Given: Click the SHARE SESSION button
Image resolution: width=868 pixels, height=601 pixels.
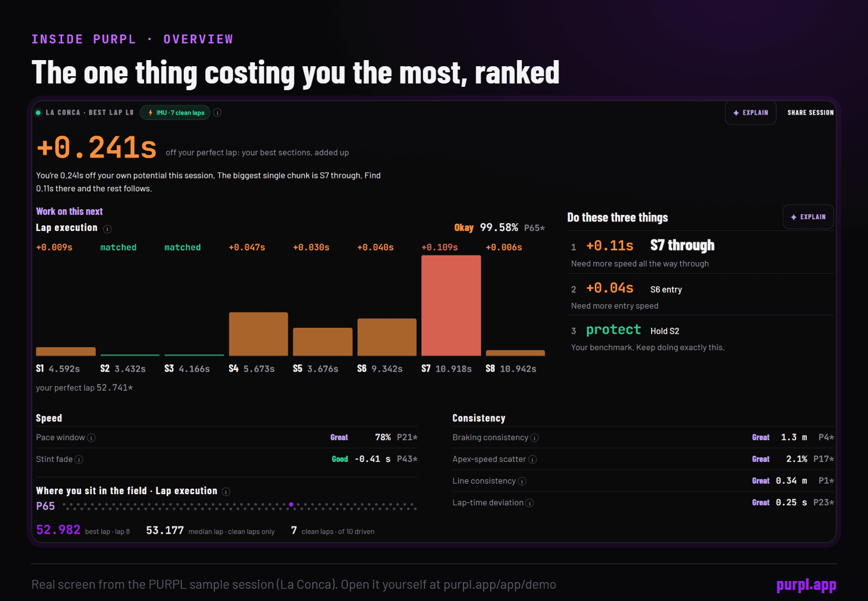Looking at the screenshot, I should tap(810, 113).
